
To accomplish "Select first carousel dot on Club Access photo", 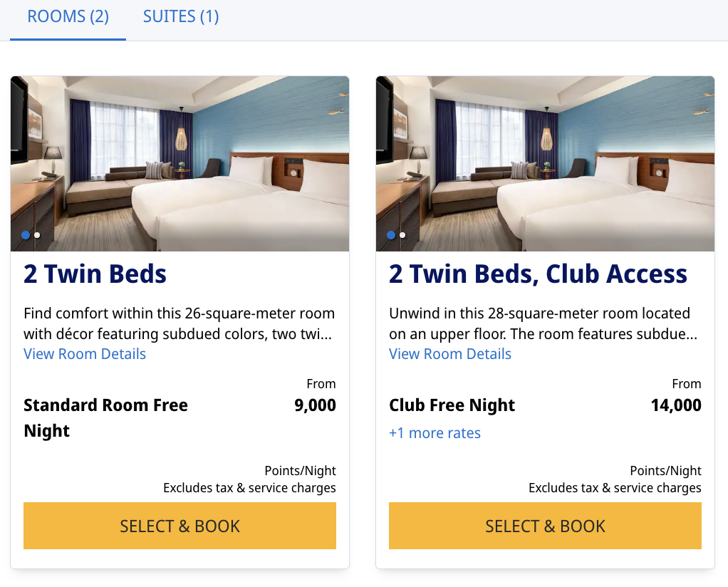I will click(x=391, y=235).
